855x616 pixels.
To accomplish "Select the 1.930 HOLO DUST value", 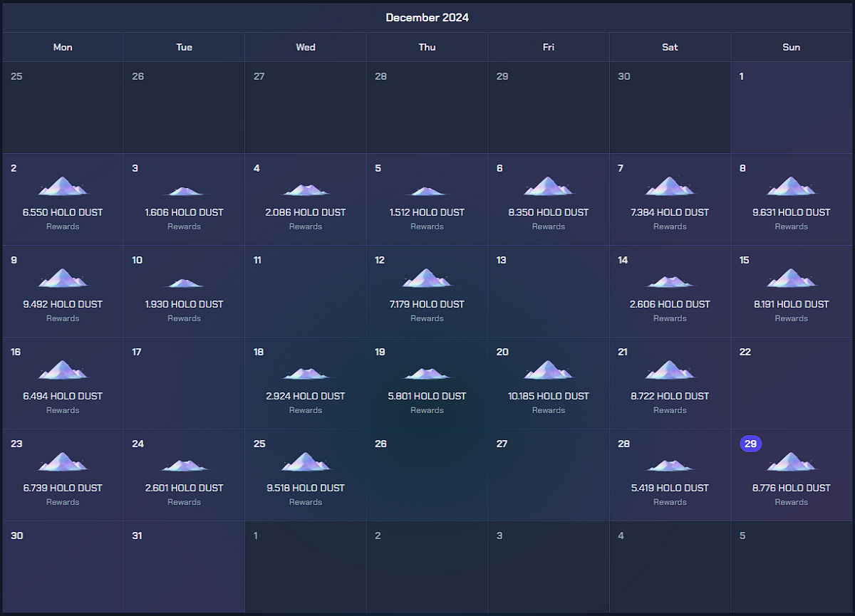I will coord(184,304).
